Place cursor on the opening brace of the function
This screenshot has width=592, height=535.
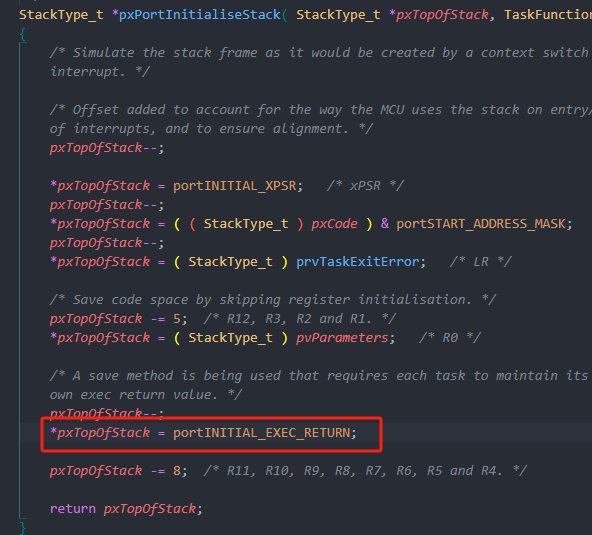[x=23, y=34]
